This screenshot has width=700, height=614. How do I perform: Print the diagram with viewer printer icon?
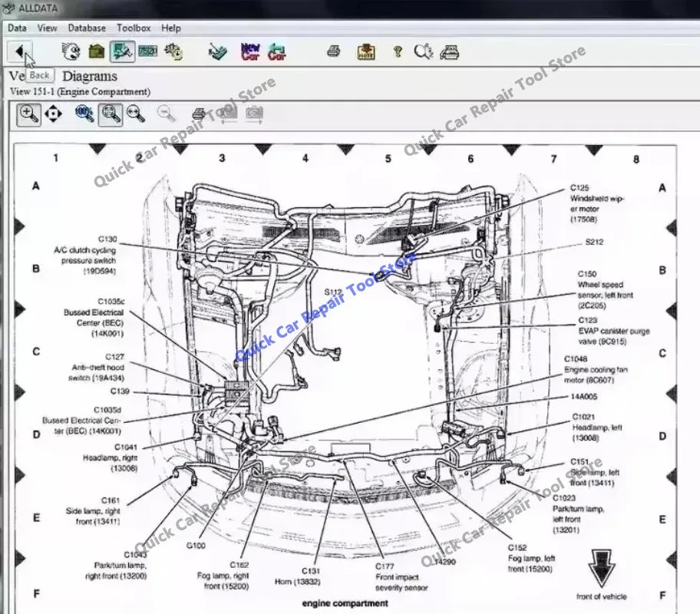tap(199, 114)
